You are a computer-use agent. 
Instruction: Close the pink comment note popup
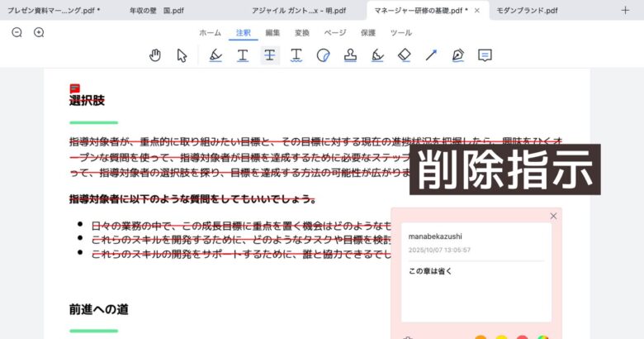(553, 216)
